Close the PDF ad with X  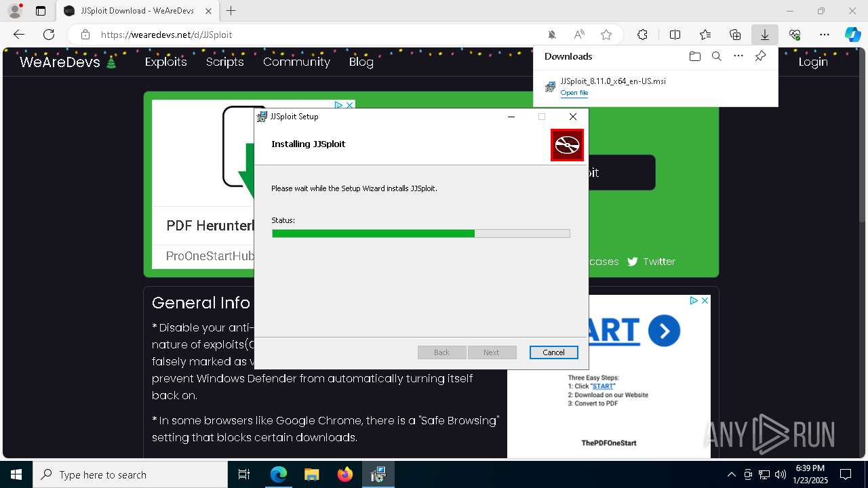(x=349, y=105)
